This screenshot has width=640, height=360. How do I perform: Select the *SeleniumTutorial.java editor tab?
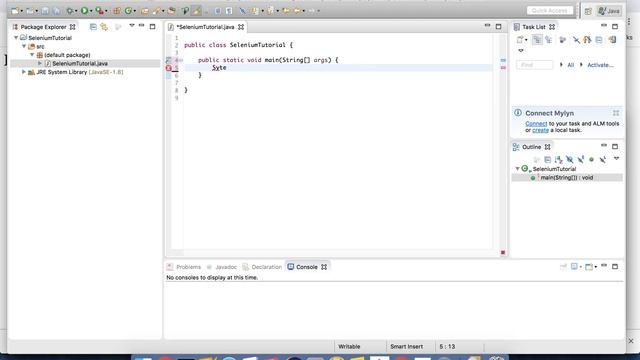(x=205, y=27)
